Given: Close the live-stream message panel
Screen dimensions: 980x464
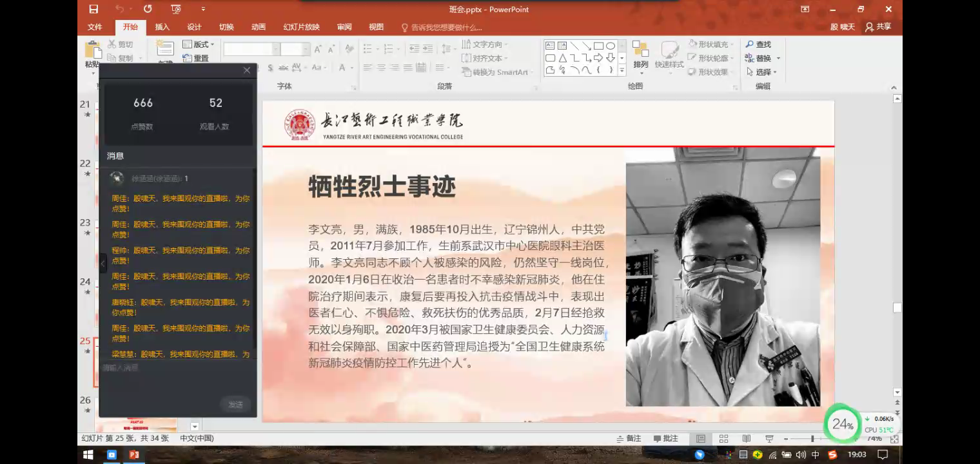Looking at the screenshot, I should click(246, 70).
